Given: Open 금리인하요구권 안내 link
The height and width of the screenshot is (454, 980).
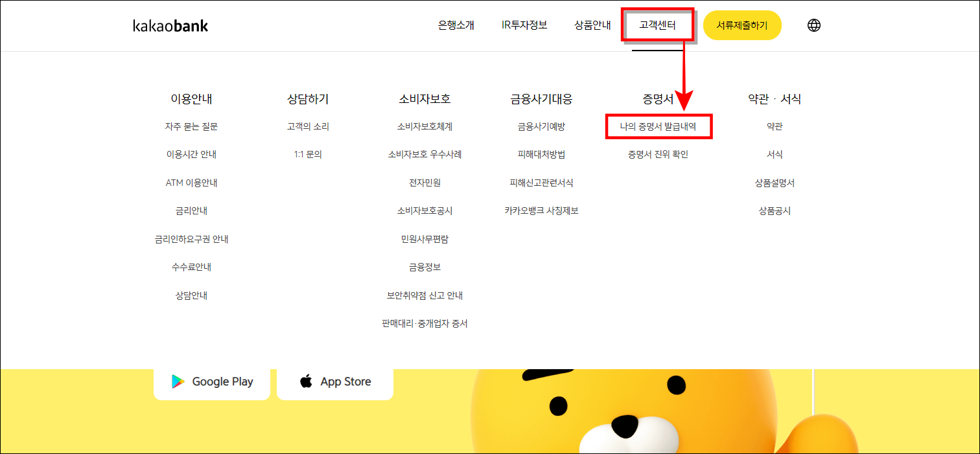Looking at the screenshot, I should coord(191,239).
